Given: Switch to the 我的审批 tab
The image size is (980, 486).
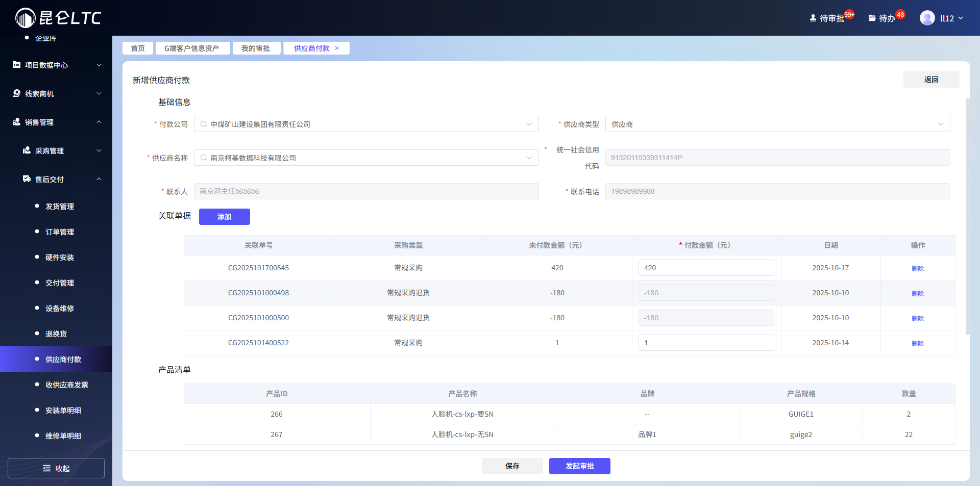Looking at the screenshot, I should tap(256, 48).
